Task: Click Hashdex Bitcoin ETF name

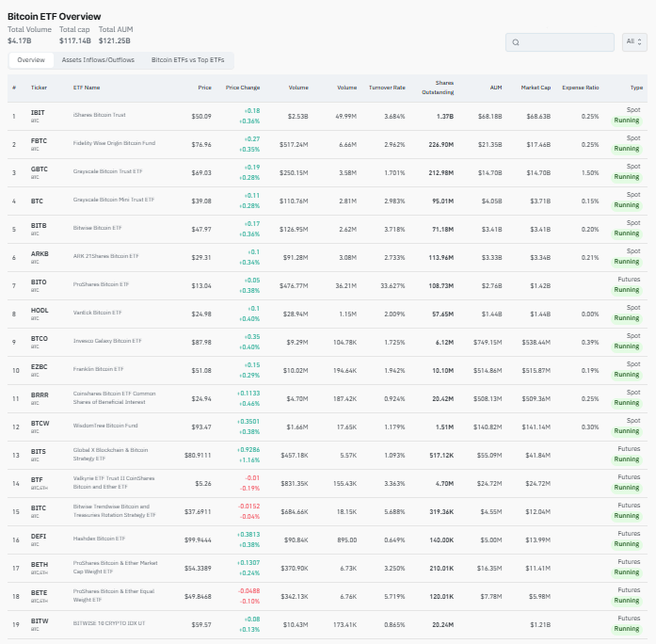Action: pyautogui.click(x=99, y=539)
